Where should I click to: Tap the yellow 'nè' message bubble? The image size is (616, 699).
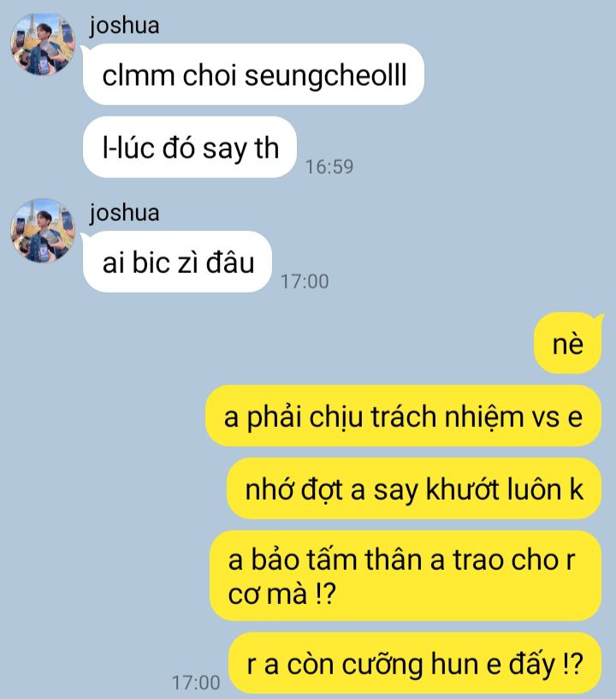click(568, 343)
